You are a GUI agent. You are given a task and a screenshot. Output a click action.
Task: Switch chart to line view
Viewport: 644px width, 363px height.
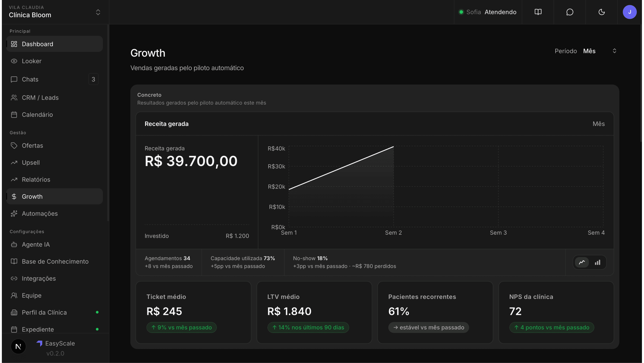(582, 262)
